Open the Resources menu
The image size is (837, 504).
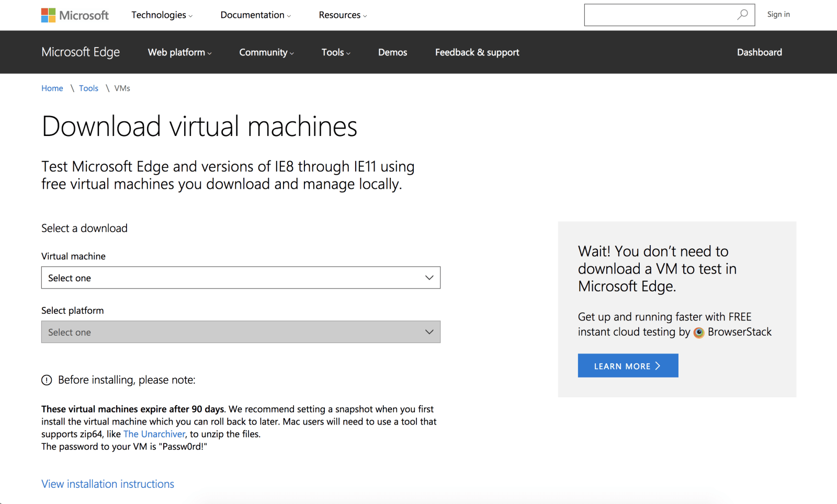(343, 15)
